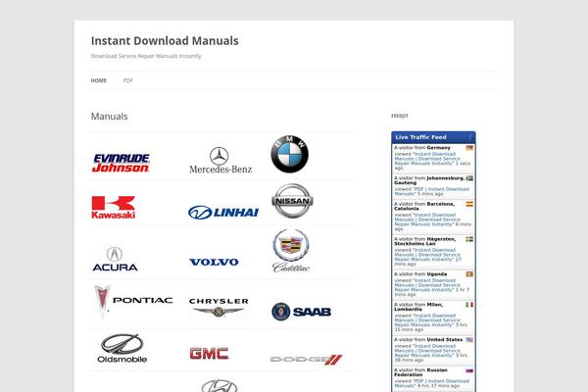Select the BMW roundel logo
Image resolution: width=588 pixels, height=392 pixels.
click(x=289, y=154)
